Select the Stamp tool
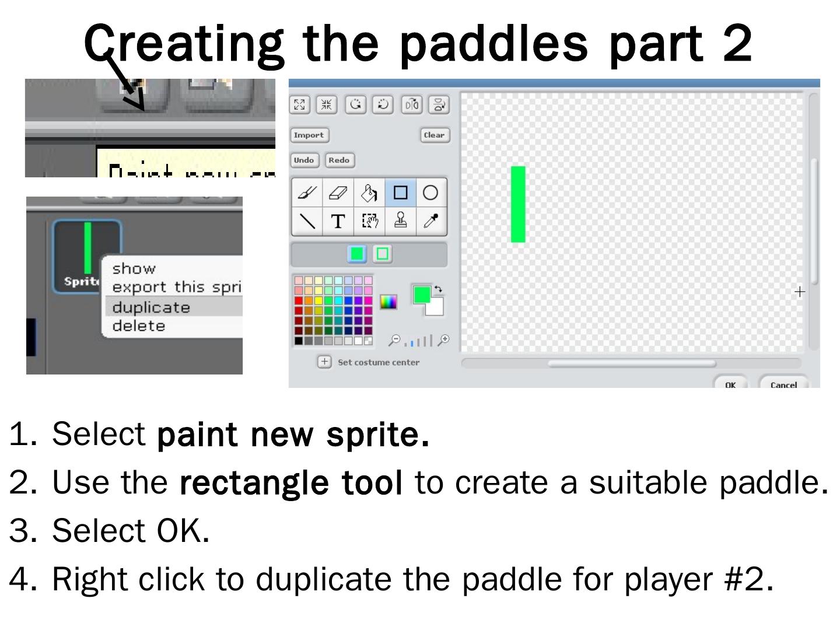Image resolution: width=840 pixels, height=630 pixels. [x=400, y=221]
